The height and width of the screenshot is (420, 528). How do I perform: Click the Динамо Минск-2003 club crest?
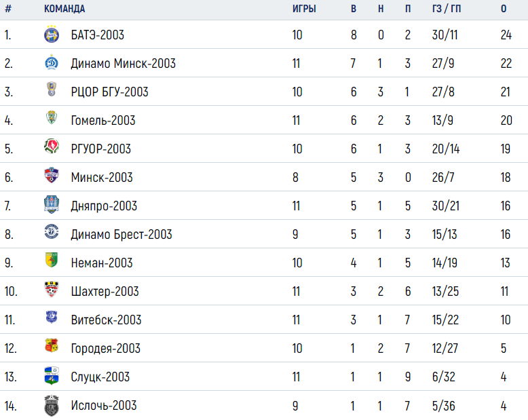click(x=52, y=62)
